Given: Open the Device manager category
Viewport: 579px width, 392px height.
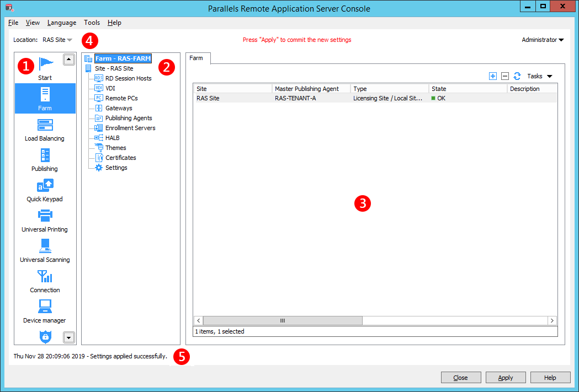Looking at the screenshot, I should (45, 312).
